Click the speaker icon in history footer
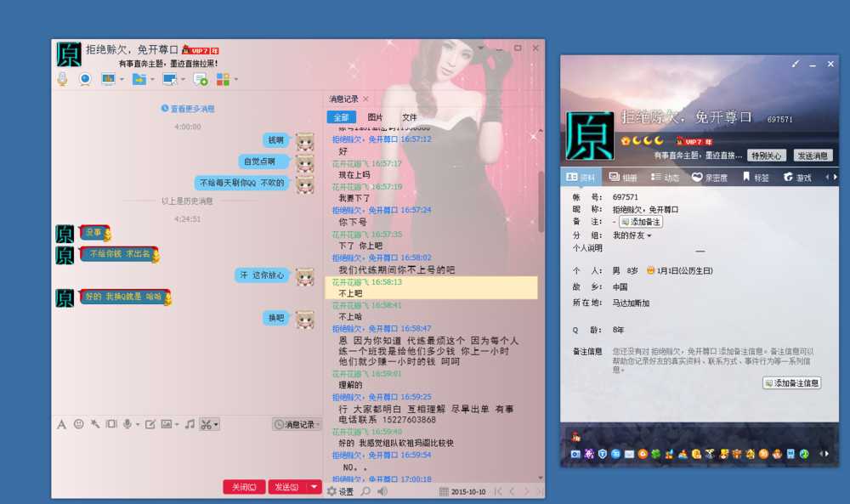 pos(382,491)
